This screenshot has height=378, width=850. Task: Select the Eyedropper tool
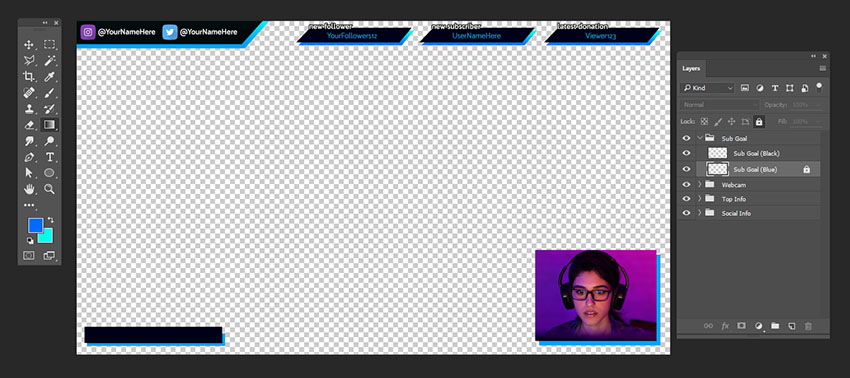49,76
